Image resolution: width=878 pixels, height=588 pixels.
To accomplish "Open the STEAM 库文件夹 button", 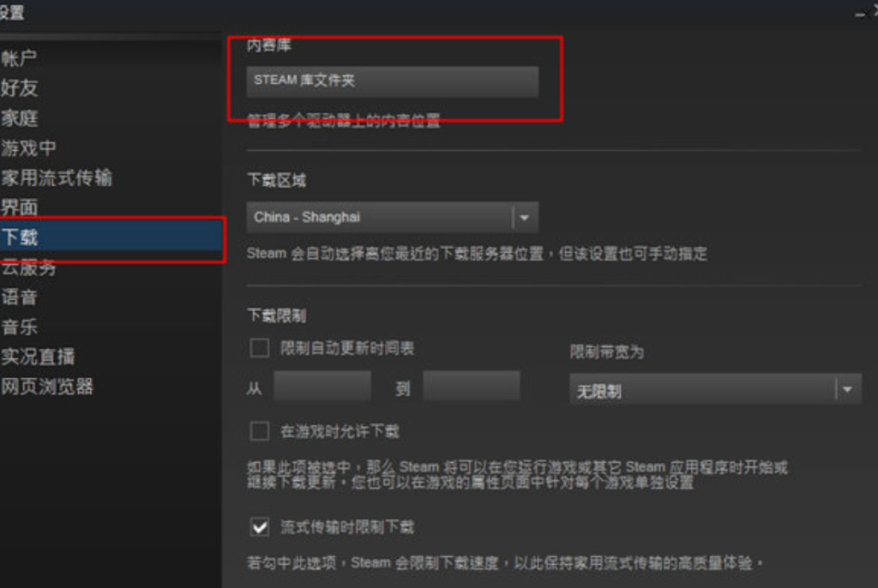I will pyautogui.click(x=392, y=81).
